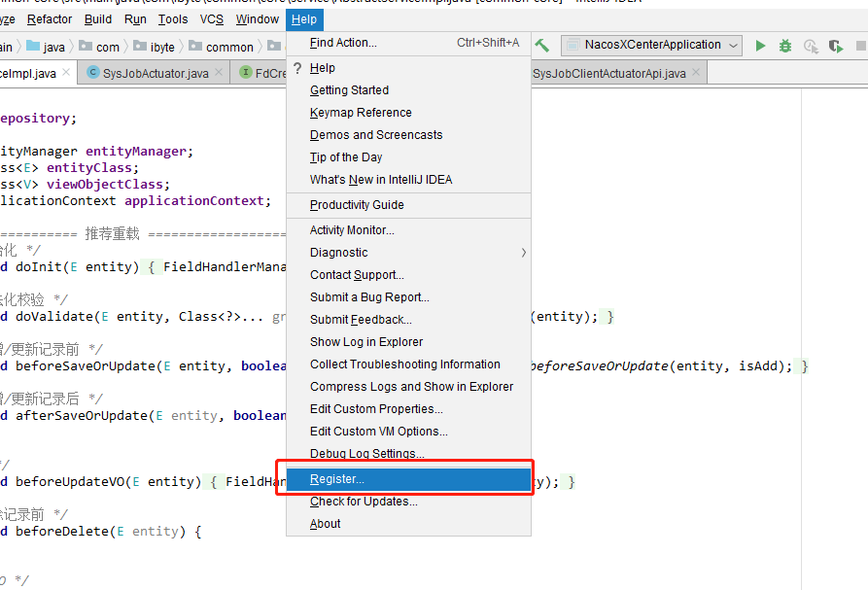This screenshot has height=590, width=868.
Task: Open the Run menu
Action: pyautogui.click(x=135, y=19)
